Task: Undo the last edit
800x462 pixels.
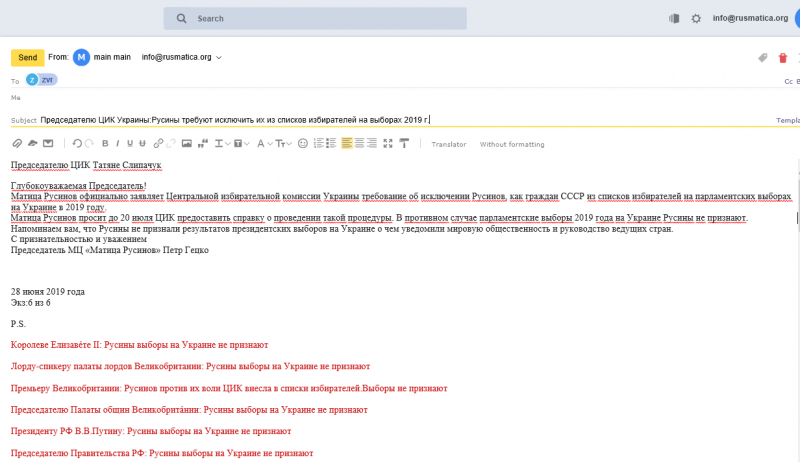Action: pos(77,143)
